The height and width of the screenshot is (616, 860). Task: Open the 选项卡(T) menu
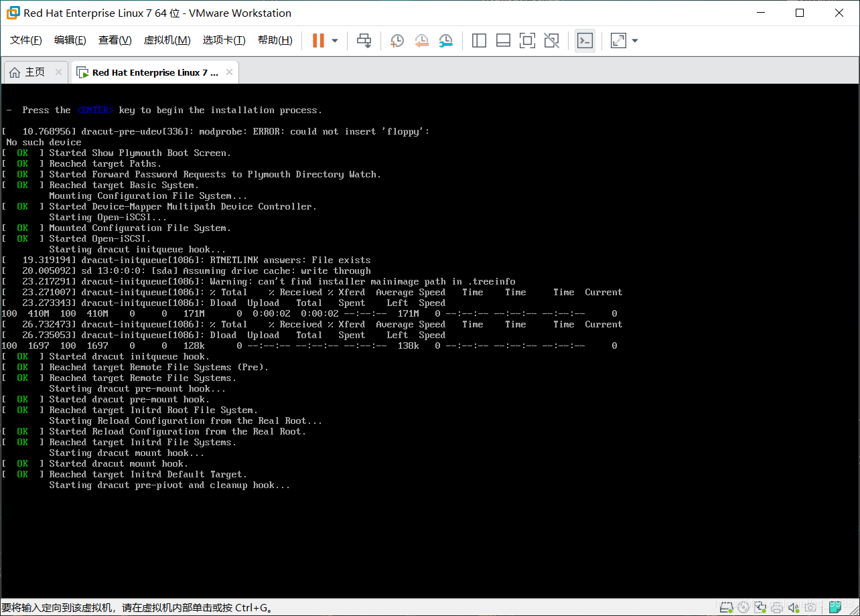point(224,41)
